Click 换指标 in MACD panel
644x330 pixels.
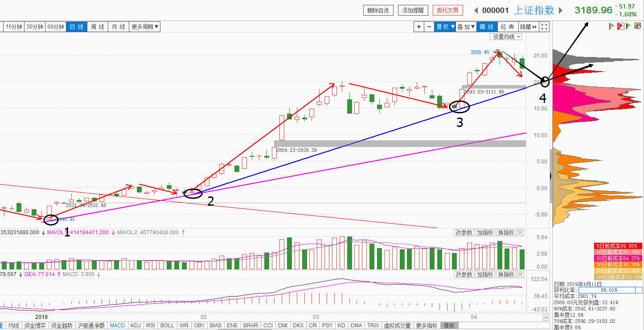506,274
